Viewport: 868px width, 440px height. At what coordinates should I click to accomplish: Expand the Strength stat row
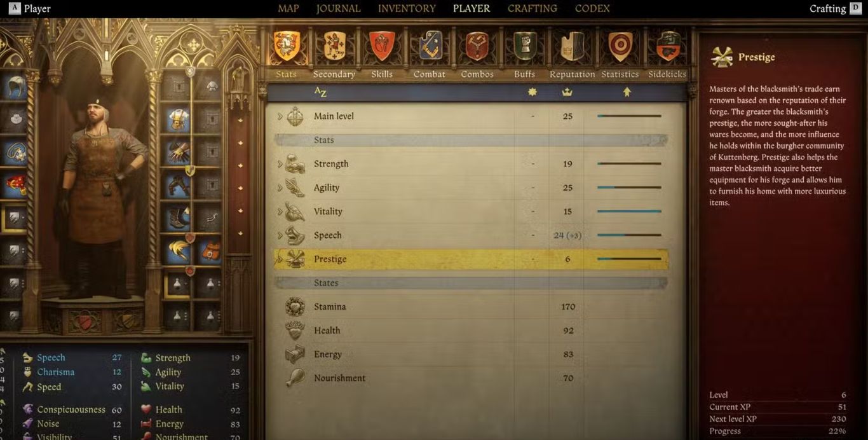[280, 164]
